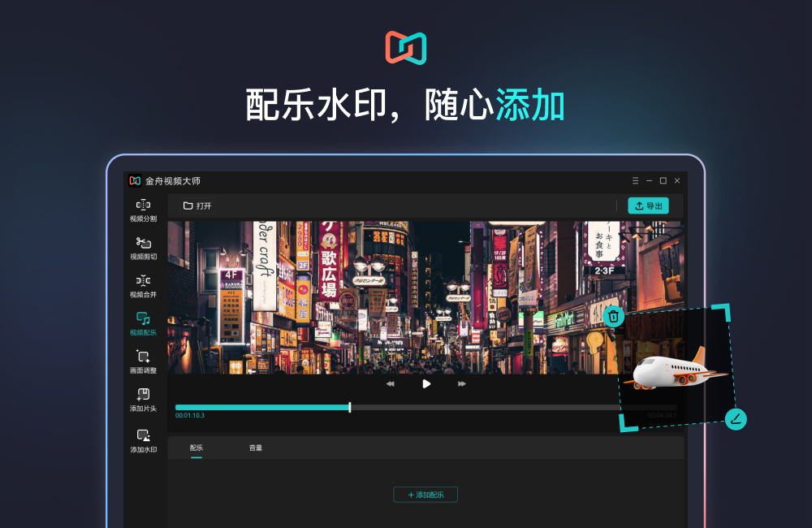Open the 画面调整 picture adjust tool
Viewport: 812px width, 528px height.
coord(143,361)
